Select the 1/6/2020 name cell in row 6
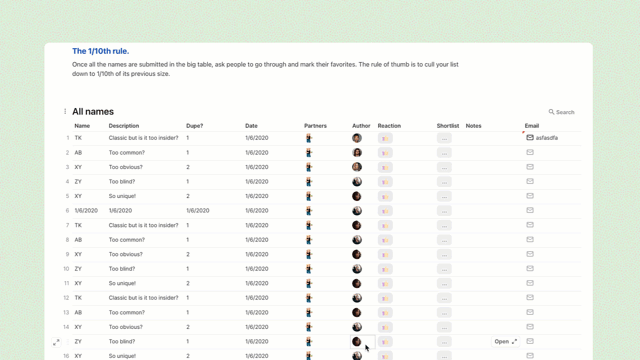The height and width of the screenshot is (360, 640). (86, 211)
